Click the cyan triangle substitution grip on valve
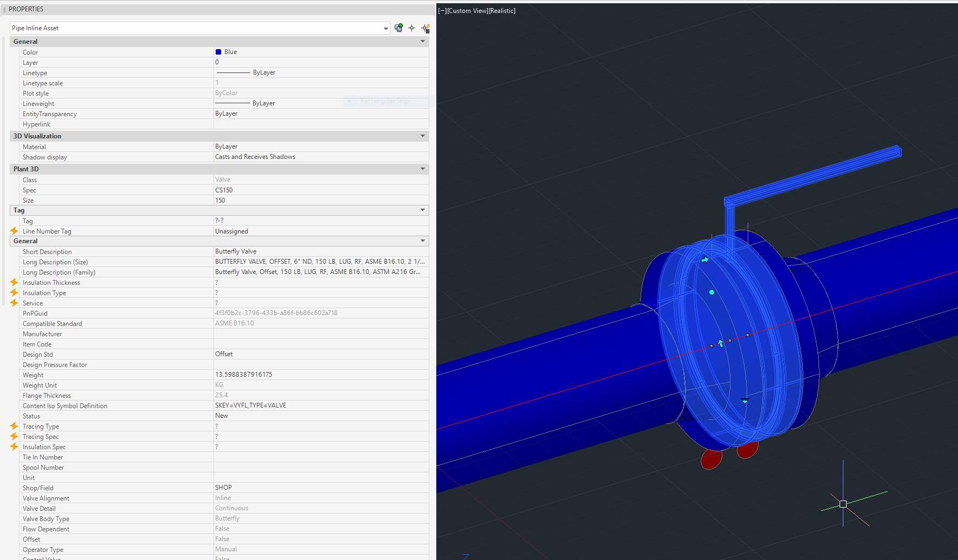This screenshot has width=958, height=560. coord(744,401)
